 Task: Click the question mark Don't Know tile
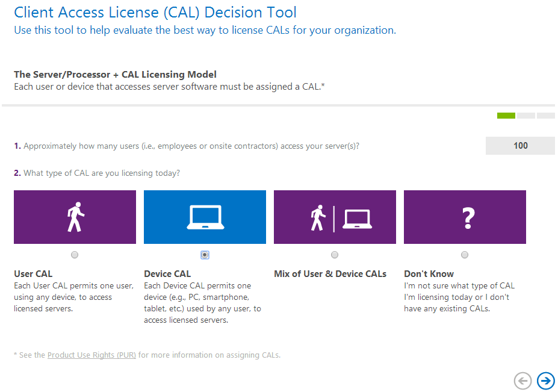tap(465, 217)
